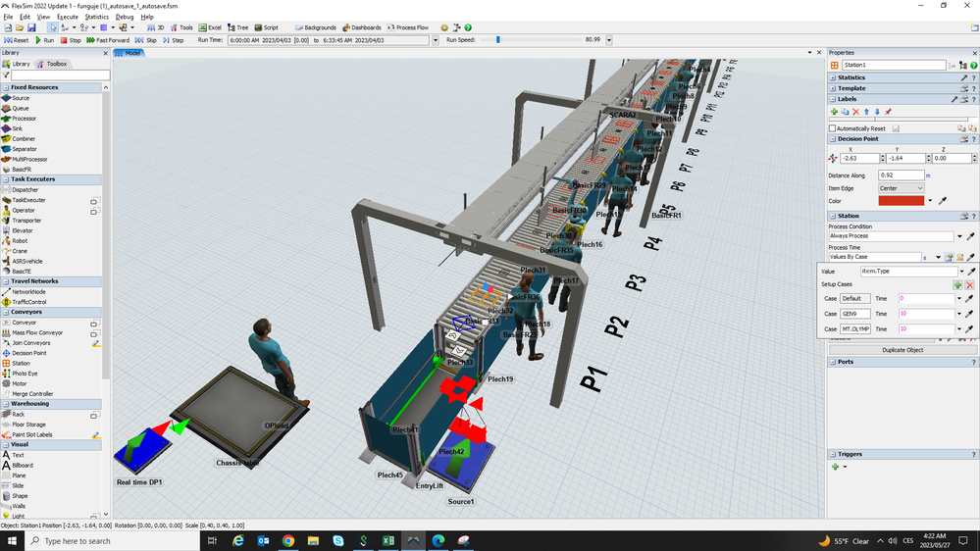
Task: Open the Tree view
Action: point(237,27)
